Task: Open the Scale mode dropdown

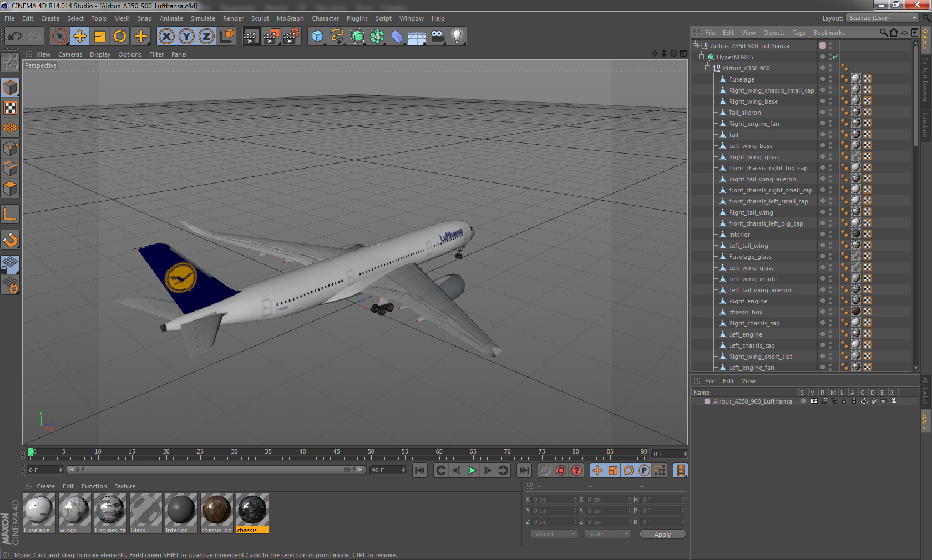Action: coord(608,534)
